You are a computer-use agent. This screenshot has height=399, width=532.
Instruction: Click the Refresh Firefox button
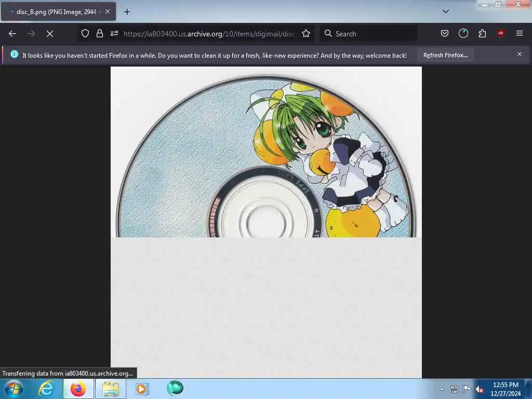(x=445, y=55)
